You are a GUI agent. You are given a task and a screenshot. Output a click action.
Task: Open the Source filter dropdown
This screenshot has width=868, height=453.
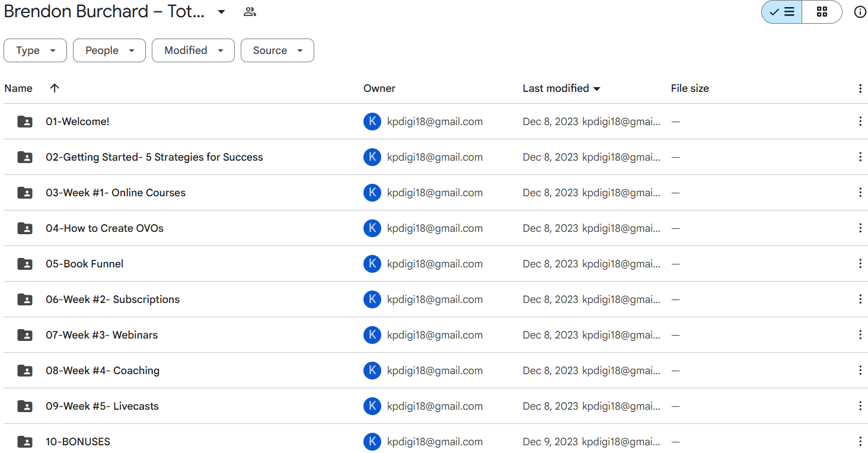[277, 50]
